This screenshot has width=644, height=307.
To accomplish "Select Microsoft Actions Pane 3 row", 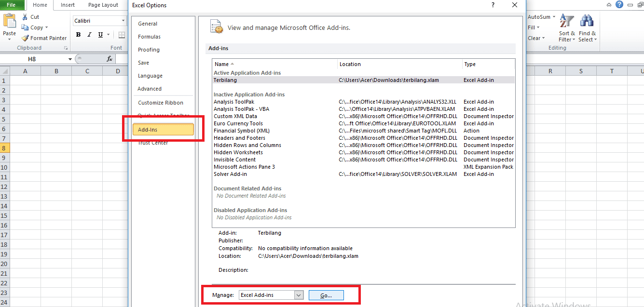I will pyautogui.click(x=364, y=167).
